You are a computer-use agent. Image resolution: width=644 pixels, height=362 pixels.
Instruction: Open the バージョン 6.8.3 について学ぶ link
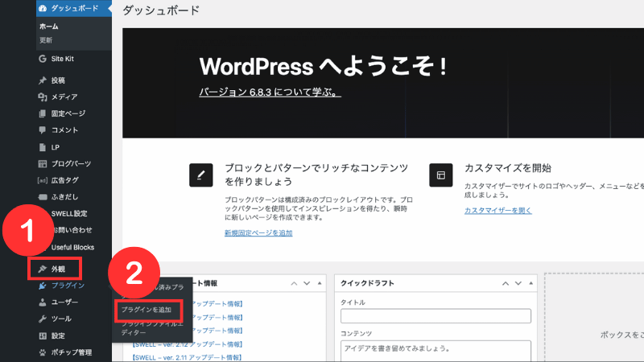[270, 93]
